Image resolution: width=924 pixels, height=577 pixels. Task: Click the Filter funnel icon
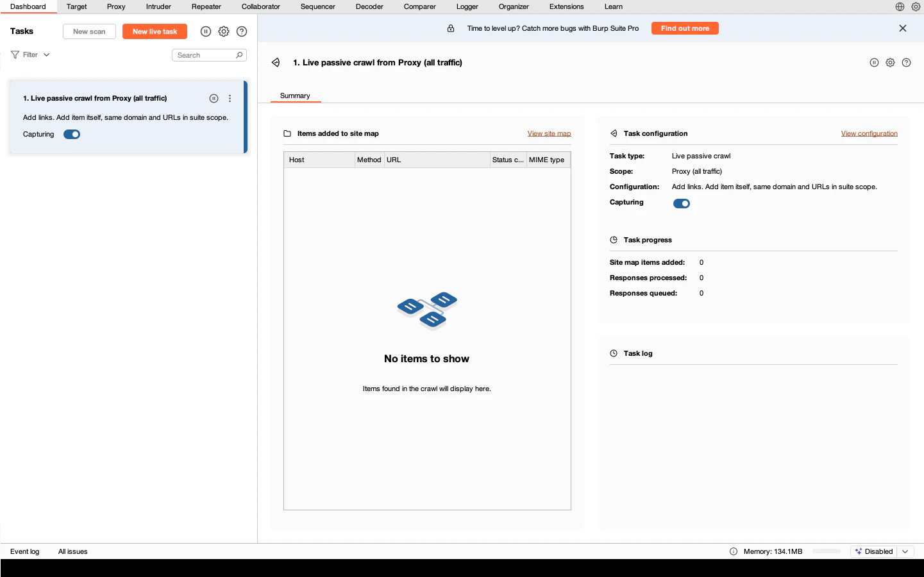click(15, 55)
